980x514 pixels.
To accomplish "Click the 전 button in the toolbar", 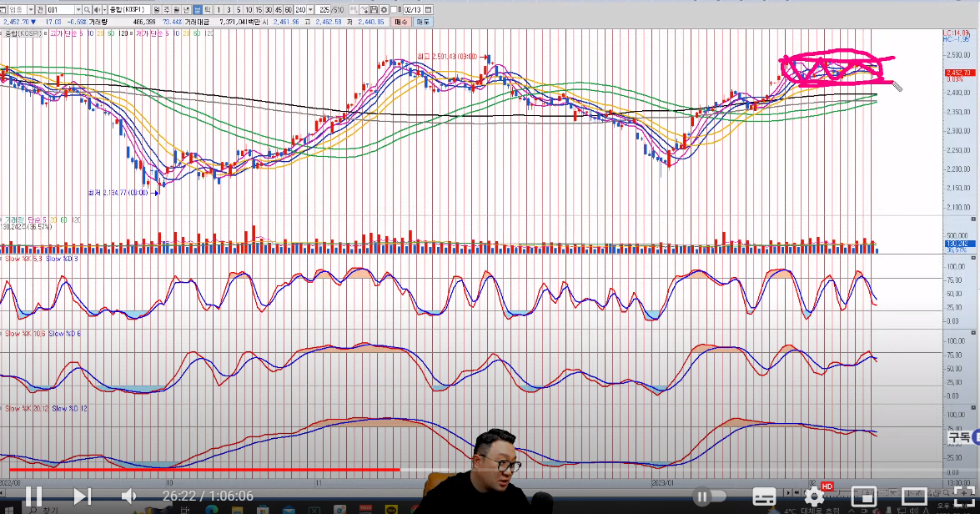I will point(40,10).
